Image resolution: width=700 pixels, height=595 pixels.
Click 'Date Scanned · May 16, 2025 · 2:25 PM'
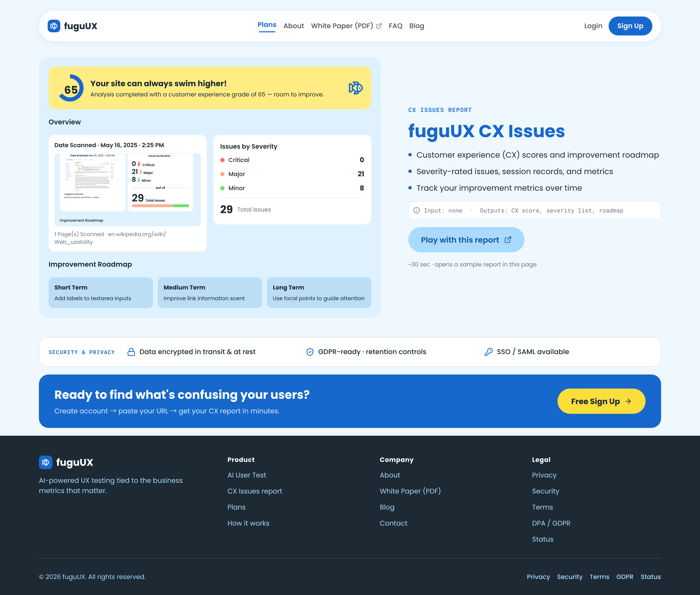109,145
